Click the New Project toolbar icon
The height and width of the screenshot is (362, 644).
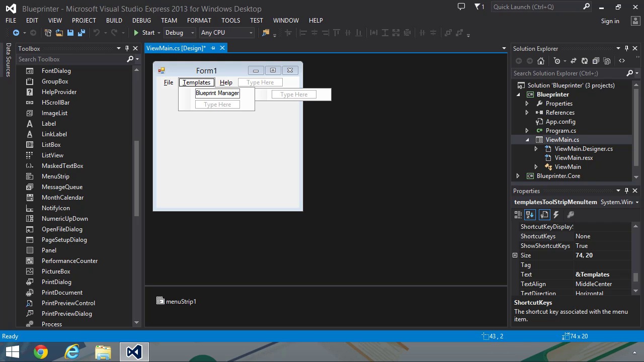48,33
